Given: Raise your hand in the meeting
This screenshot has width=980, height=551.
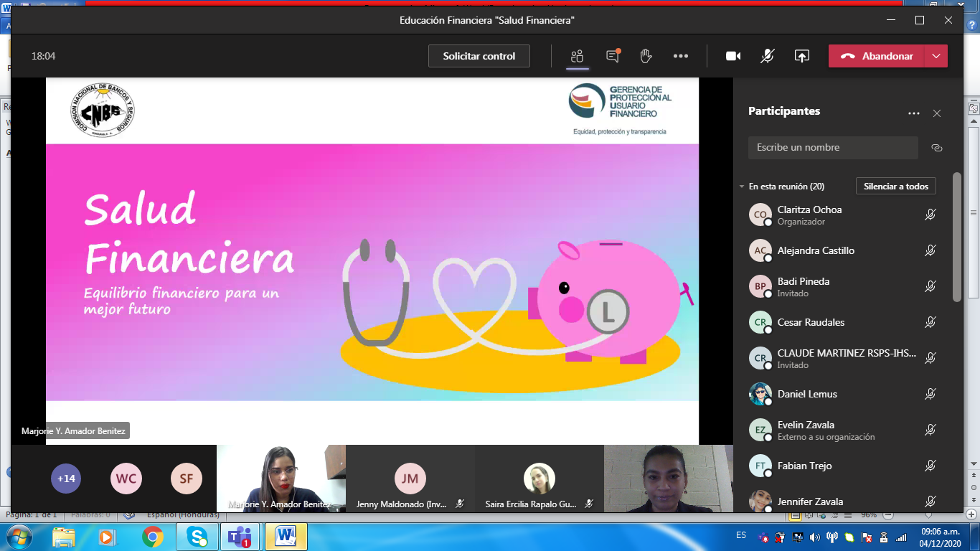Looking at the screenshot, I should [646, 56].
